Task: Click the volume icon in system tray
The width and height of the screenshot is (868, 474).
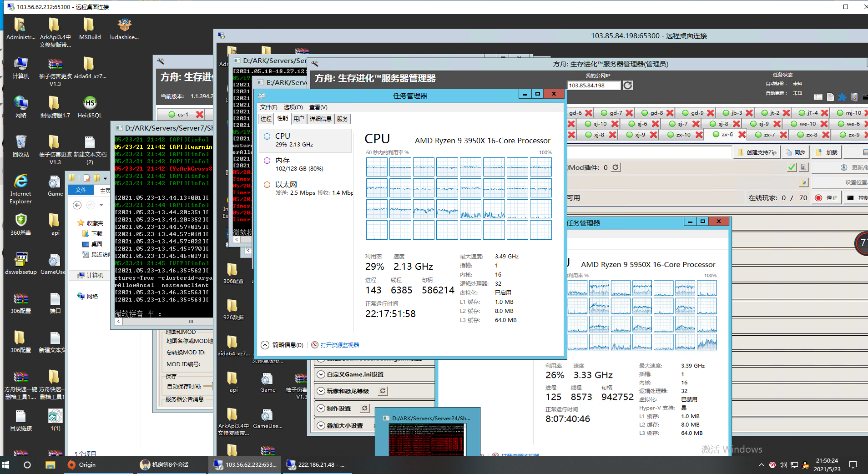Action: click(783, 465)
